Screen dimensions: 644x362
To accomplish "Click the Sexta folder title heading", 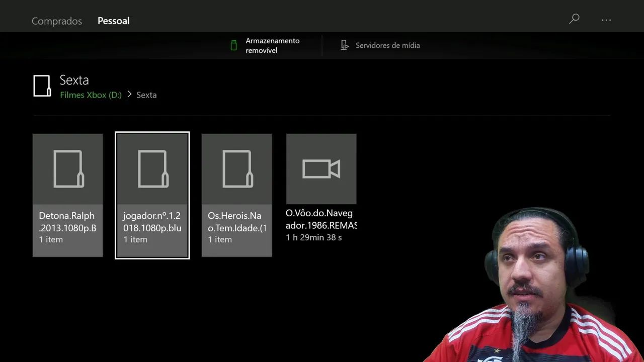I will pos(74,80).
